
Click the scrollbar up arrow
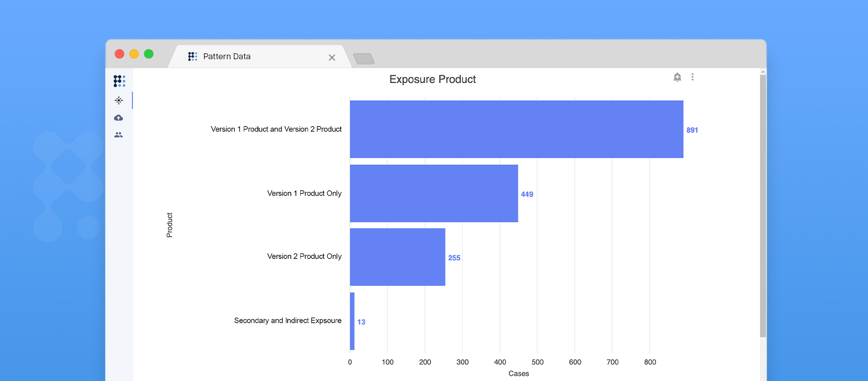763,71
